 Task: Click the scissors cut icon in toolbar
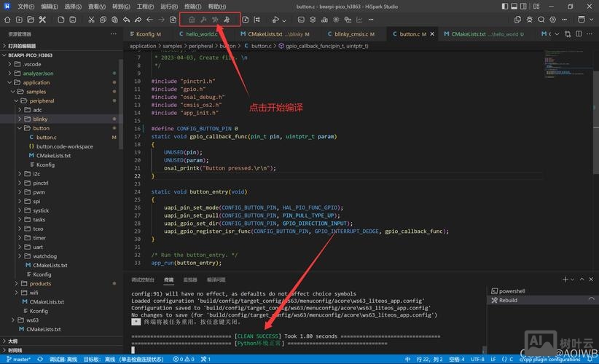point(92,20)
